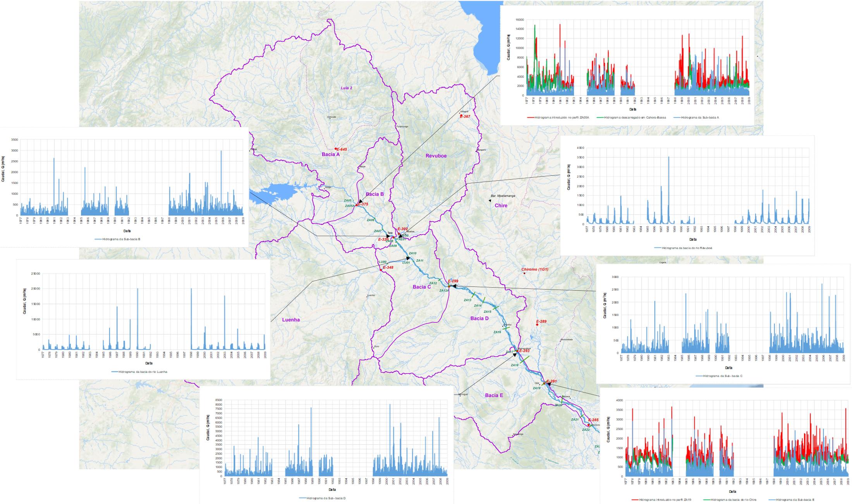Screen dimensions: 852x504
Task: Click the Bacia E basin label
Action: click(494, 395)
